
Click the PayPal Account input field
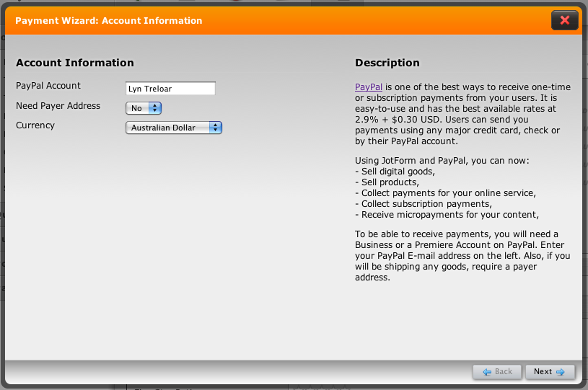[170, 89]
